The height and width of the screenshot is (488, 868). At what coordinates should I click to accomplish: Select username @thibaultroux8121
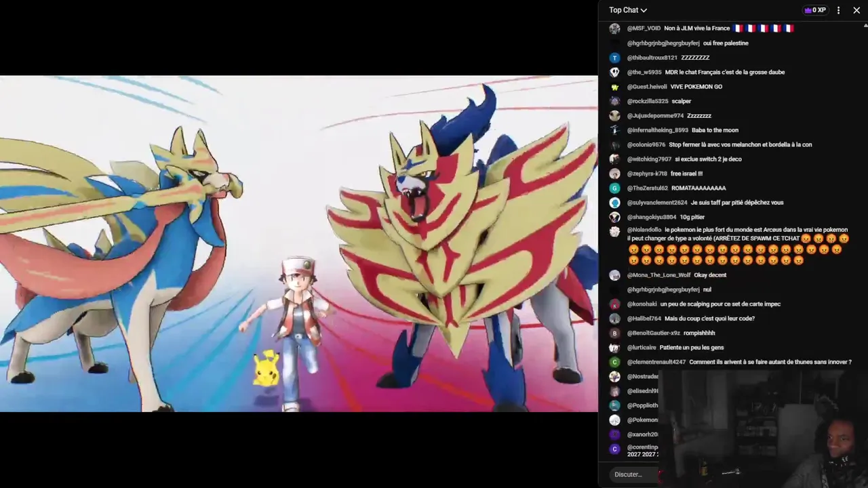[x=652, y=58]
